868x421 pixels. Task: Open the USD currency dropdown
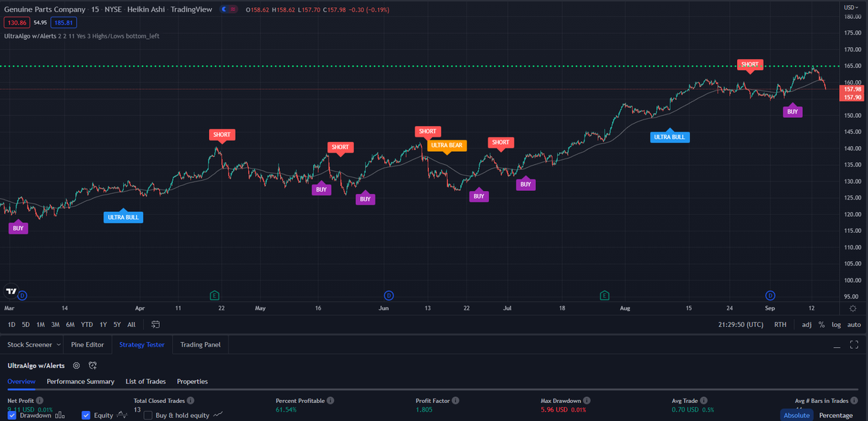click(x=851, y=7)
